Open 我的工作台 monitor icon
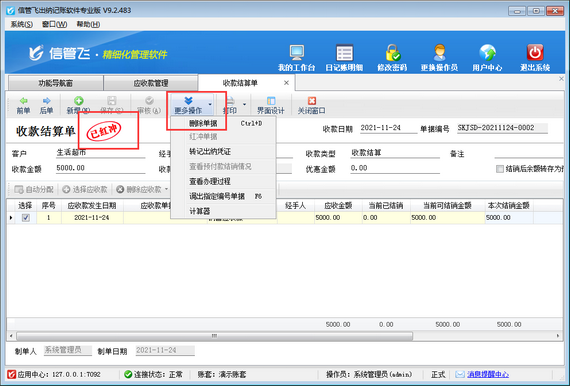This screenshot has width=570, height=386. [x=297, y=53]
